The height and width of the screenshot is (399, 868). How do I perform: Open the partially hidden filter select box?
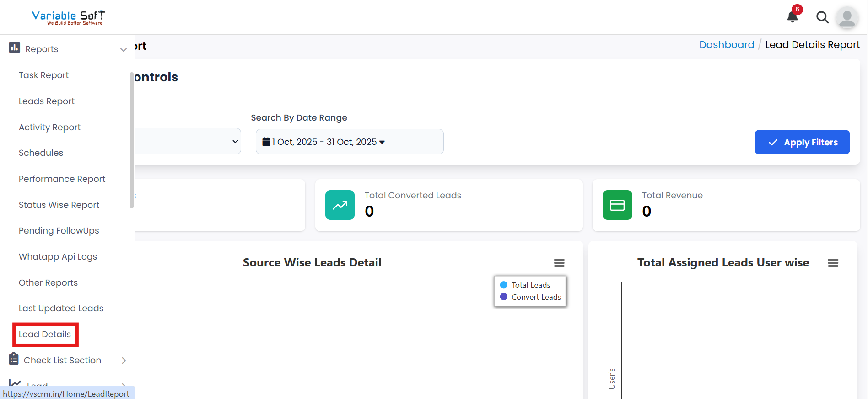pos(188,141)
